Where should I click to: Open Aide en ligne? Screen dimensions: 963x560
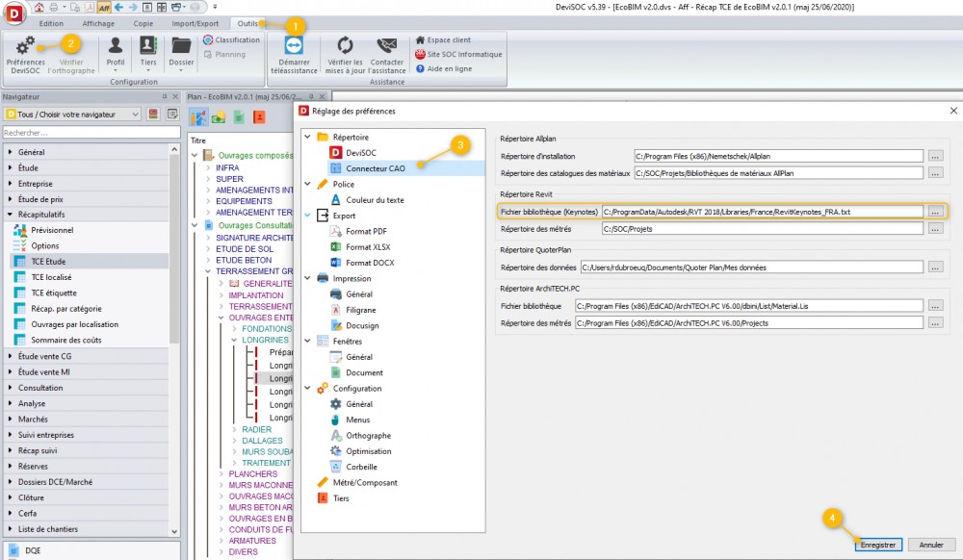(x=444, y=68)
